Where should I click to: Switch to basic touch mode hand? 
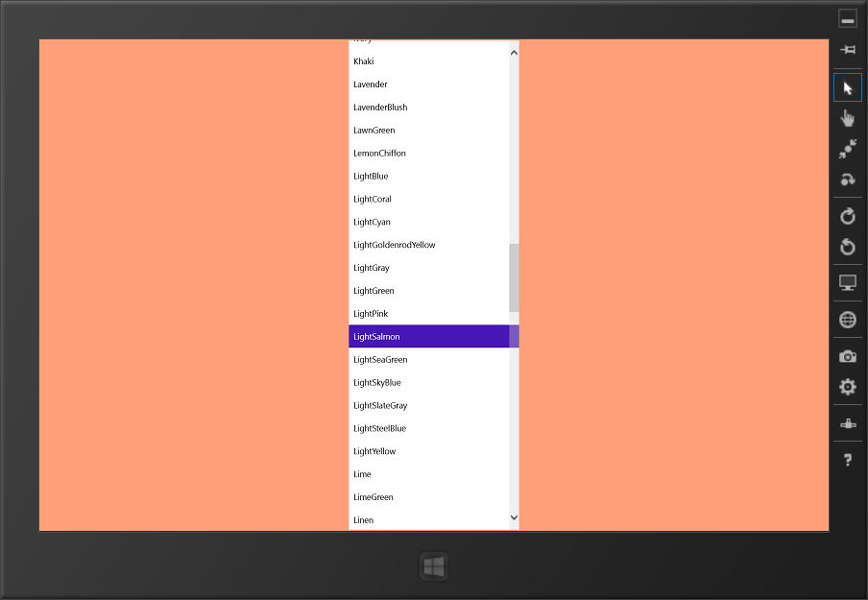click(x=848, y=118)
